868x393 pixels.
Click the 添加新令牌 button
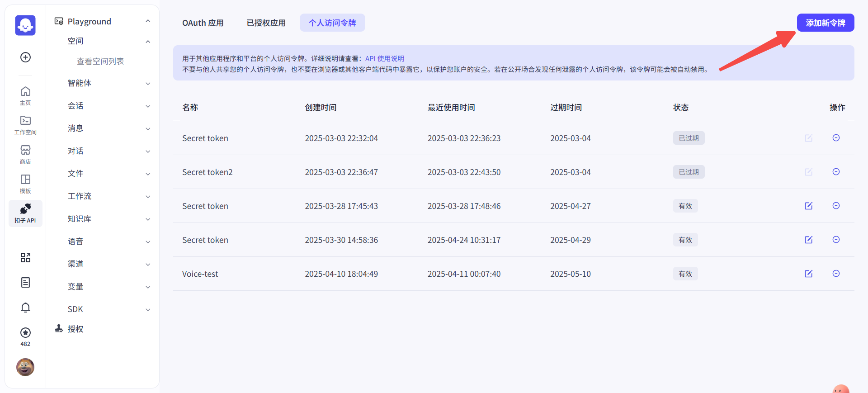[826, 23]
